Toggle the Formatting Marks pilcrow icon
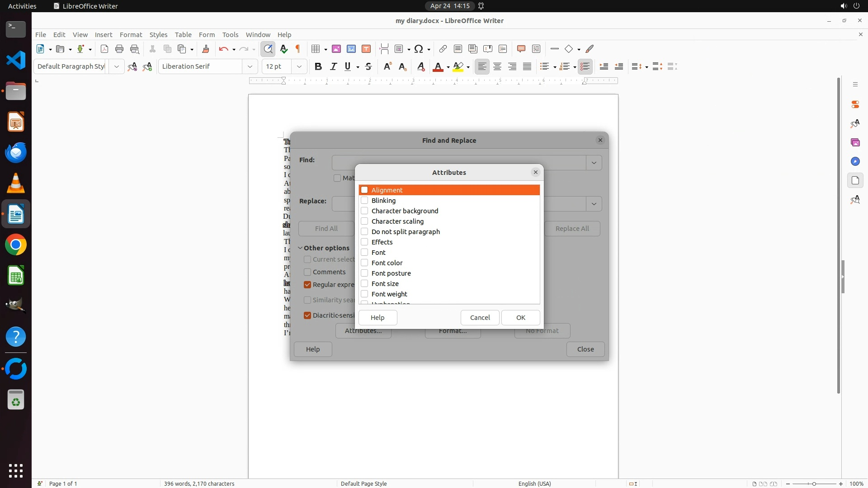Screen dimensions: 868x488 tap(298, 49)
